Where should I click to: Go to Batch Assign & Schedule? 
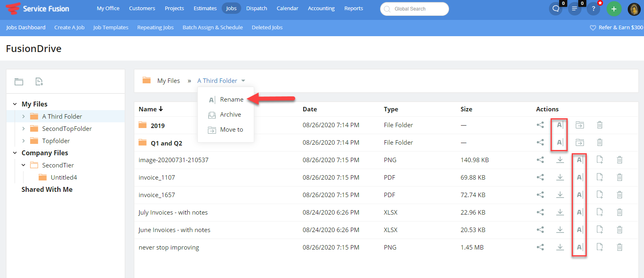coord(212,28)
